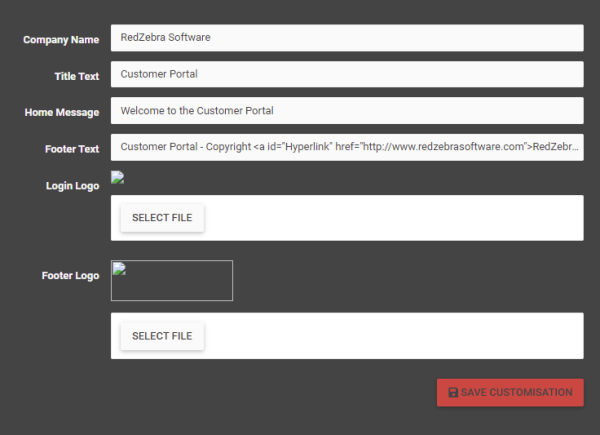The height and width of the screenshot is (435, 600).
Task: Select the Footer Logo preview frame
Action: click(x=172, y=280)
